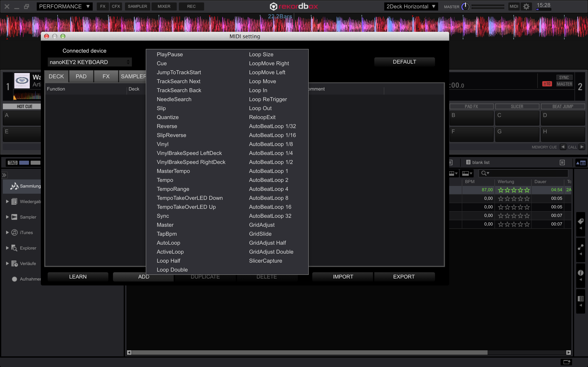588x367 pixels.
Task: Click the DEFAULT button
Action: 404,62
